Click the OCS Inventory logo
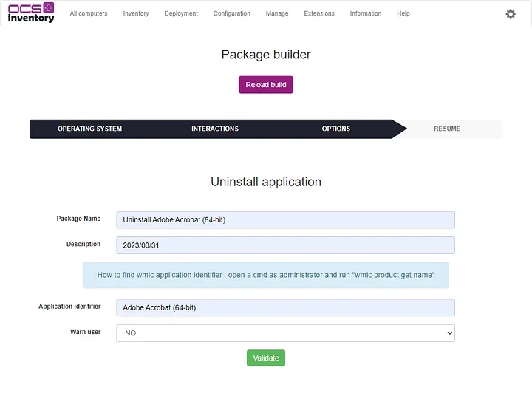This screenshot has width=532, height=399. pyautogui.click(x=31, y=13)
